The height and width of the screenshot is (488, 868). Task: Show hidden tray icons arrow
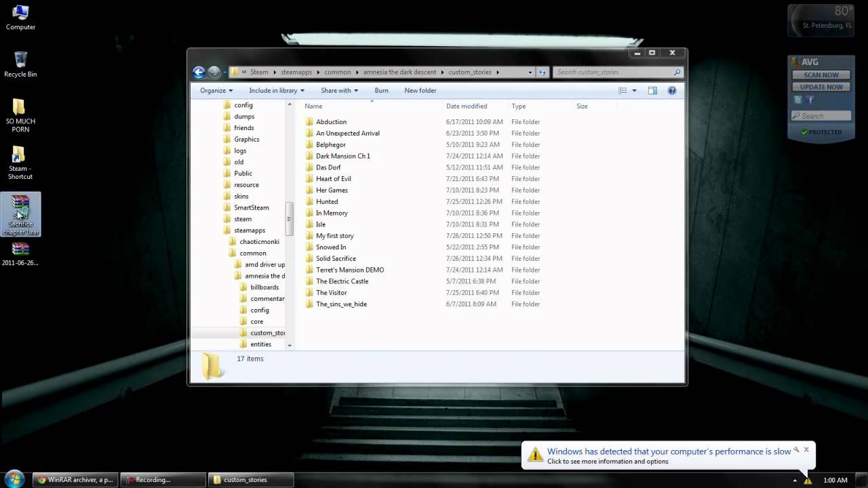tap(795, 481)
